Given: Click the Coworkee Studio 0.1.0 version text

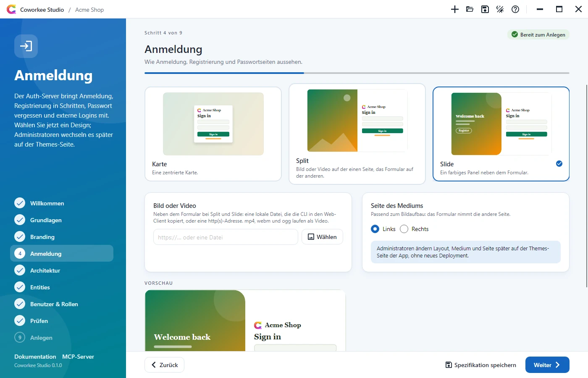Looking at the screenshot, I should (x=38, y=365).
